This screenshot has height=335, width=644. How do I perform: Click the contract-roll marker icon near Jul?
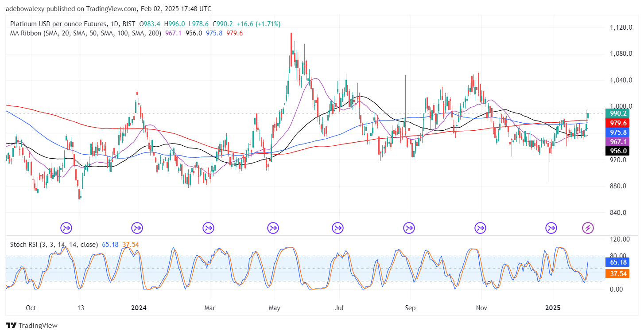click(338, 228)
